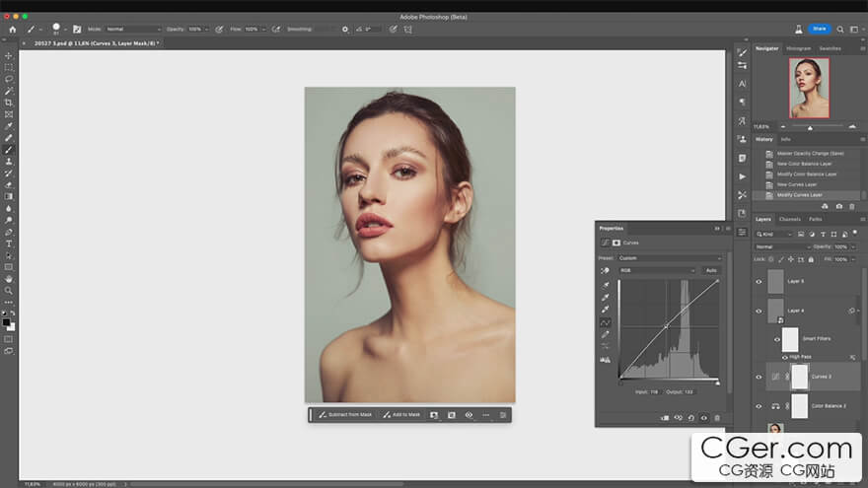Select the Lasso tool
This screenshot has height=488, width=868.
pos(9,79)
